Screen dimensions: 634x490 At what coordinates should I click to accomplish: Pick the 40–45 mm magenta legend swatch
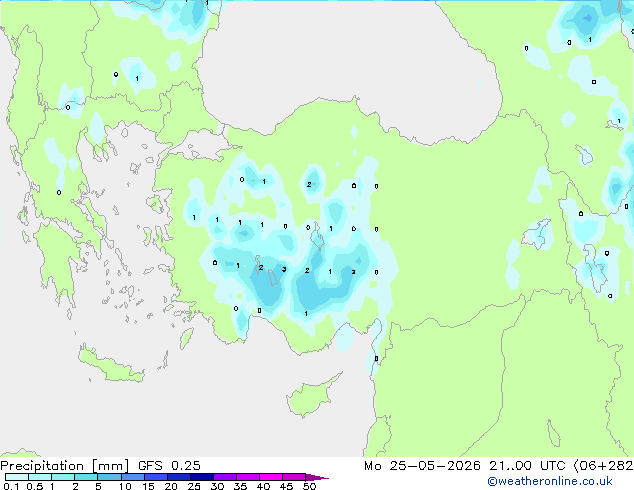(x=271, y=477)
